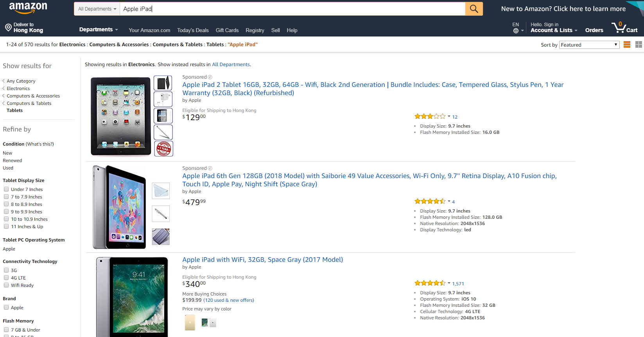Click the Amazon logo
Screen dimensions: 644x337
click(x=28, y=7)
